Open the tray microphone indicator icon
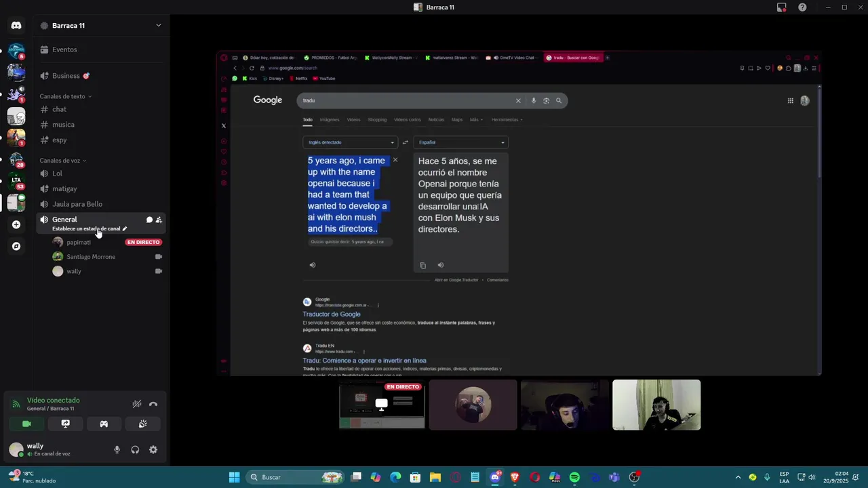Screen dimensions: 868x488 coord(767,477)
